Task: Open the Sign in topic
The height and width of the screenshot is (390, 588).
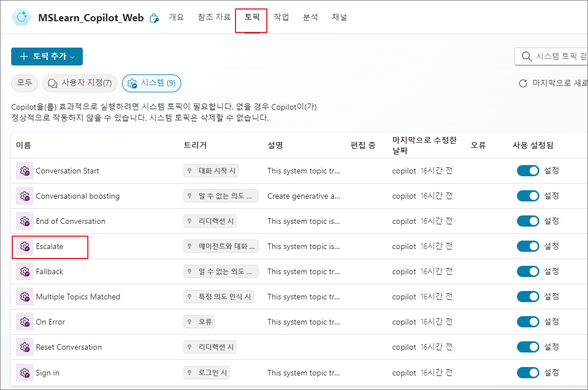Action: (48, 373)
